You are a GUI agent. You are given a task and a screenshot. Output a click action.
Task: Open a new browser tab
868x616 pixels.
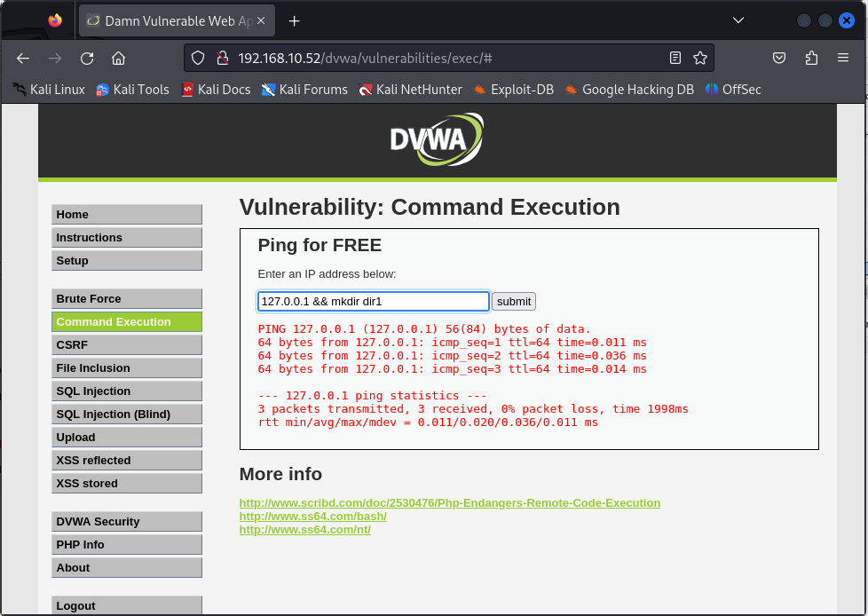(x=295, y=21)
